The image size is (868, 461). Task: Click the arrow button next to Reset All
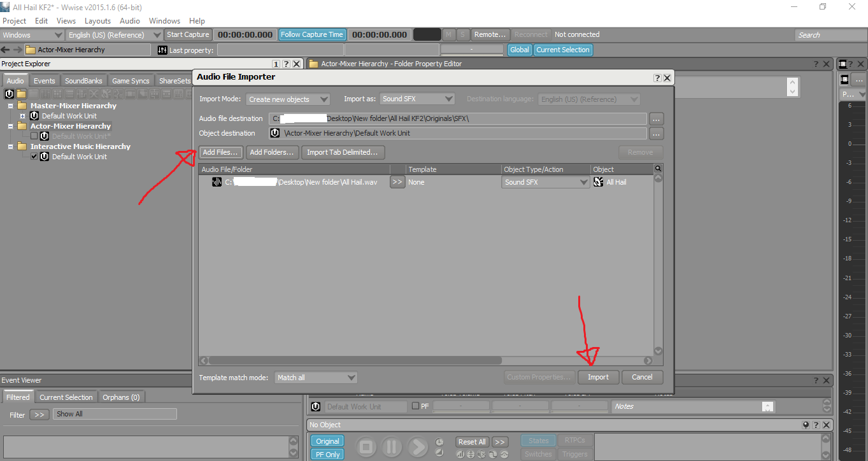(500, 442)
